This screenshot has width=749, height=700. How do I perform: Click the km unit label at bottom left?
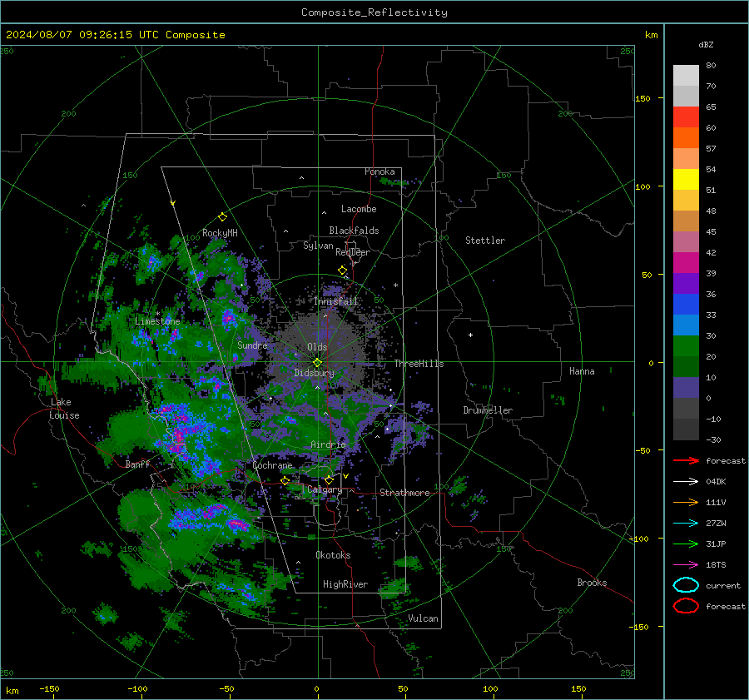(12, 691)
